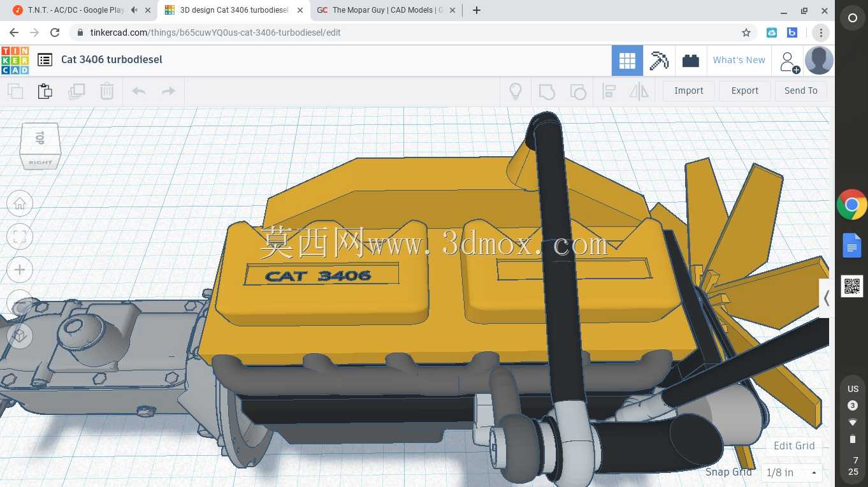
Task: Click the Mirror flip tool icon
Action: point(639,91)
